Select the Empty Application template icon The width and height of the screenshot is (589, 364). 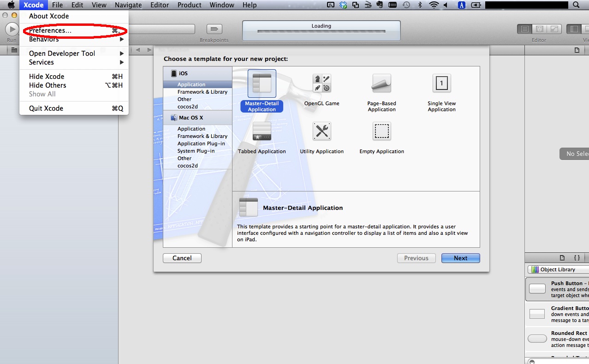point(381,131)
